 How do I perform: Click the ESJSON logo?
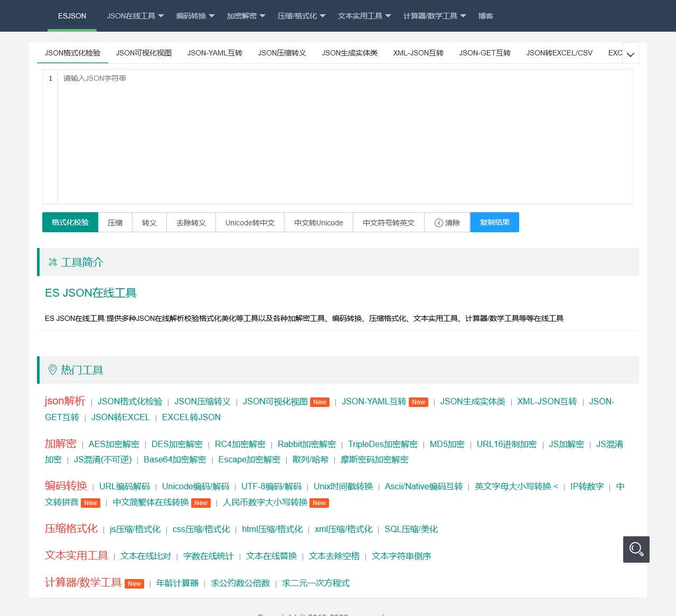[71, 16]
